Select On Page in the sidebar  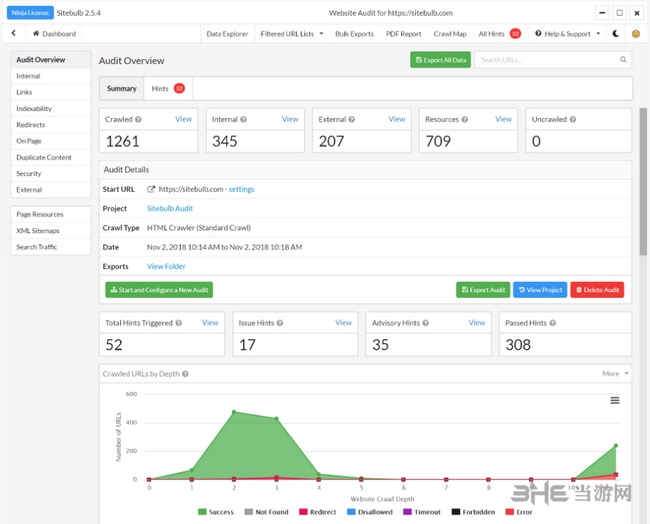[x=51, y=141]
